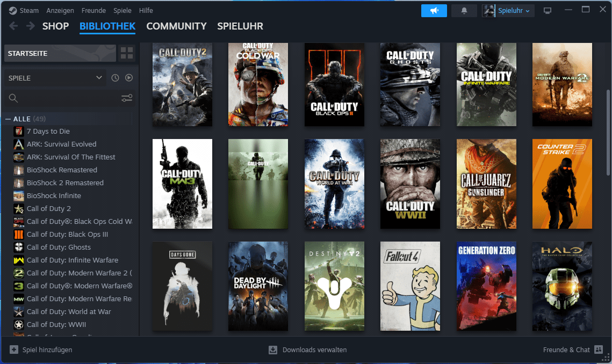The width and height of the screenshot is (612, 364).
Task: Switch to grid collections view icon
Action: pyautogui.click(x=127, y=53)
